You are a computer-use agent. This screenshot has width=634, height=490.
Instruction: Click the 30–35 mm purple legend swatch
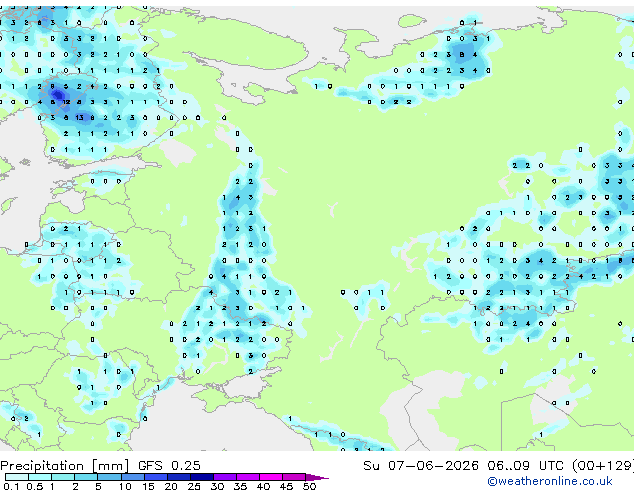[x=225, y=477]
